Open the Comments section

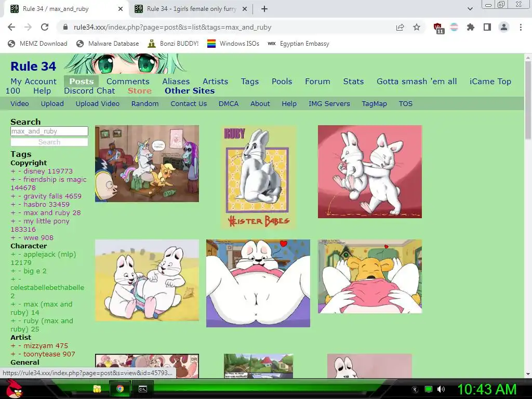click(128, 82)
